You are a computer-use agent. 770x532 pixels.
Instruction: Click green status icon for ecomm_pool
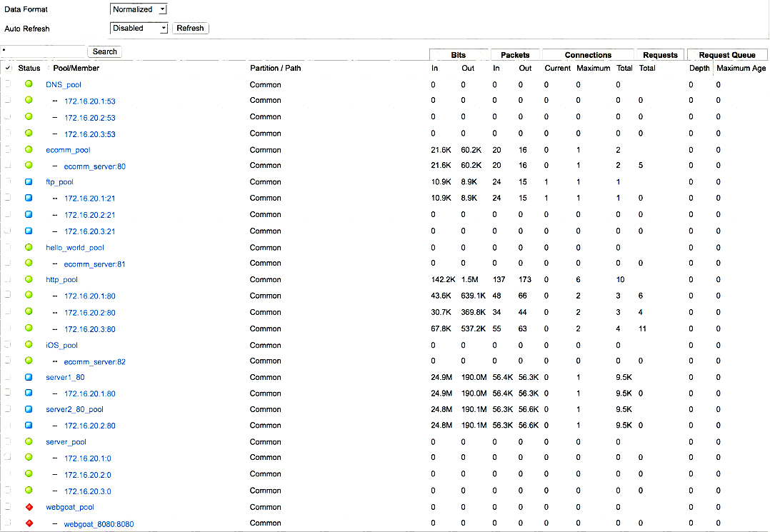[29, 149]
